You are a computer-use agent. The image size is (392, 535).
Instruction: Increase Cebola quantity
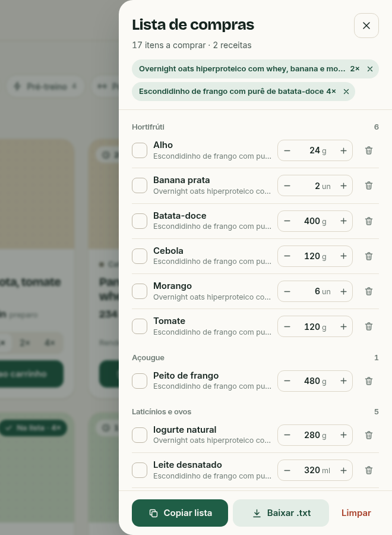pos(344,256)
